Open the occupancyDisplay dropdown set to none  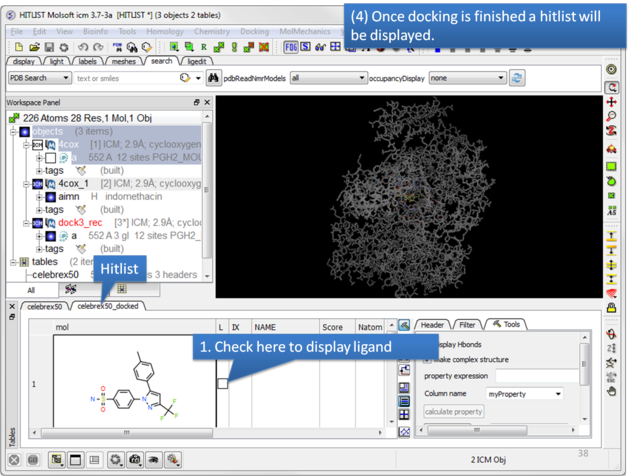tap(465, 78)
